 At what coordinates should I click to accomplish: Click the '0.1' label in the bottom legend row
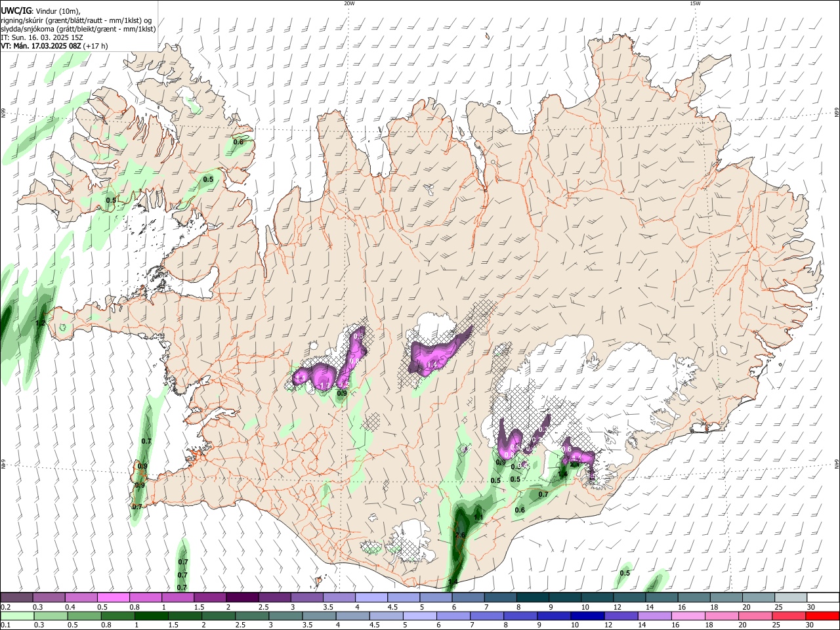(x=6, y=625)
